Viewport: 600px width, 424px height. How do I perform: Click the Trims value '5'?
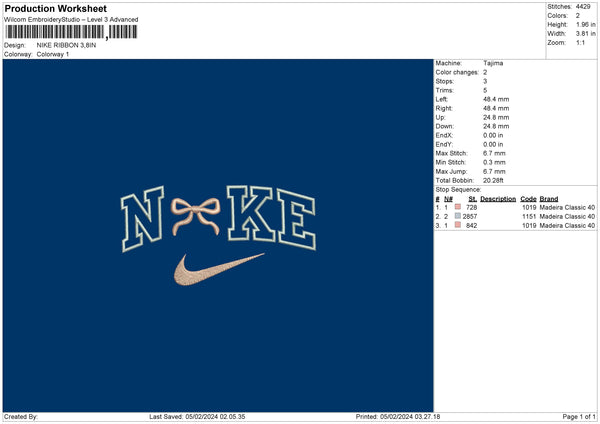tap(485, 90)
